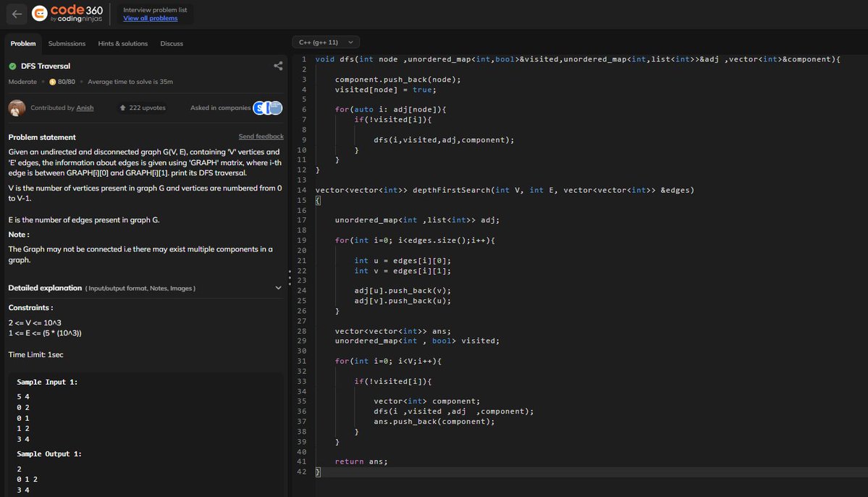The height and width of the screenshot is (497, 868).
Task: Open contributor Anish's profile avatar
Action: 16,107
